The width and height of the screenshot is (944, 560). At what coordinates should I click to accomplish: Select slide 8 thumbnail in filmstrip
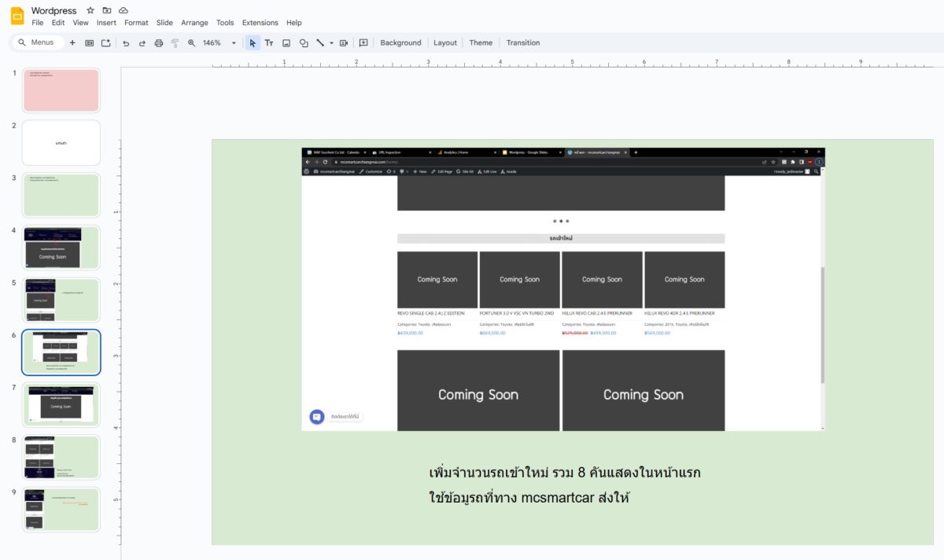(x=61, y=457)
